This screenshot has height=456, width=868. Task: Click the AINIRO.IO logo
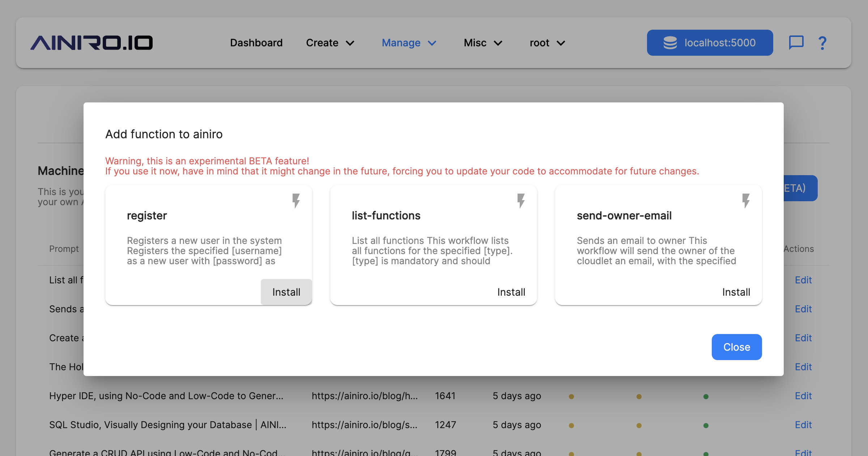[92, 43]
